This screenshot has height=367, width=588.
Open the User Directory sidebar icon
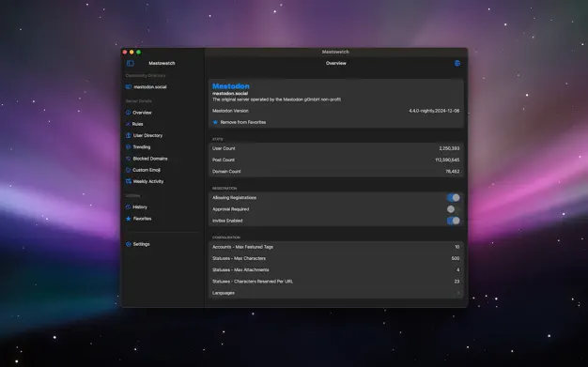coord(129,136)
